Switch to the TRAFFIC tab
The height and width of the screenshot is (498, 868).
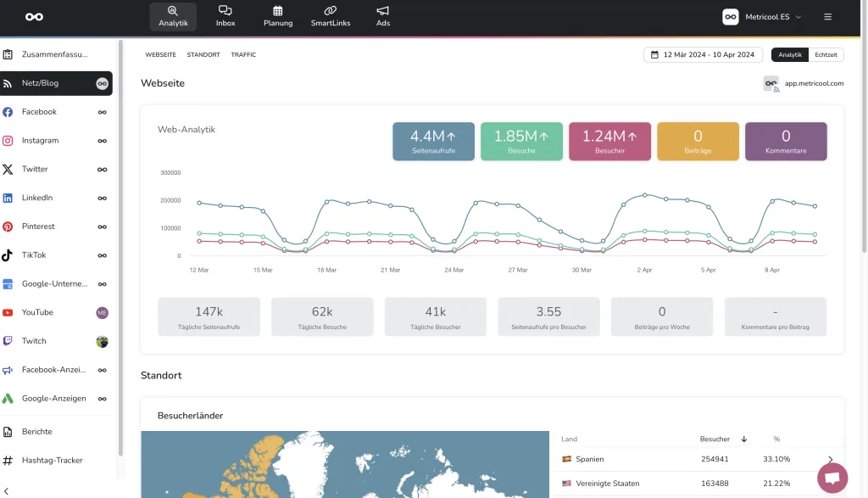click(243, 55)
